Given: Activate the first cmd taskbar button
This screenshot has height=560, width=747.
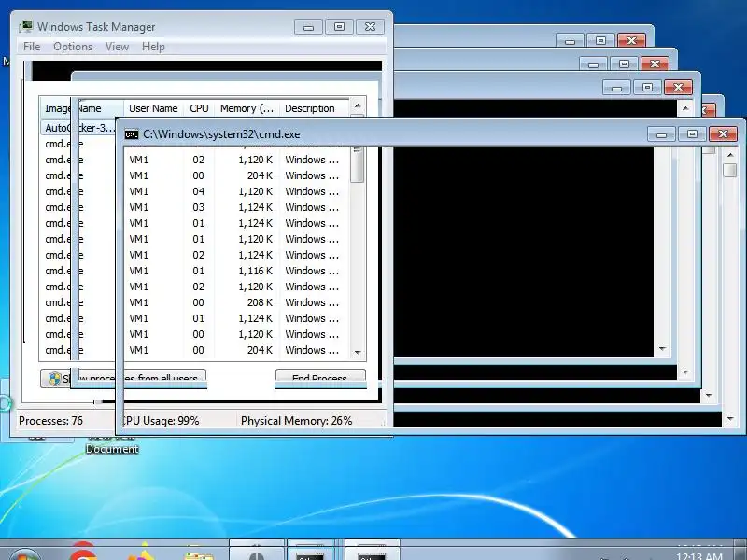Looking at the screenshot, I should coord(311,551).
